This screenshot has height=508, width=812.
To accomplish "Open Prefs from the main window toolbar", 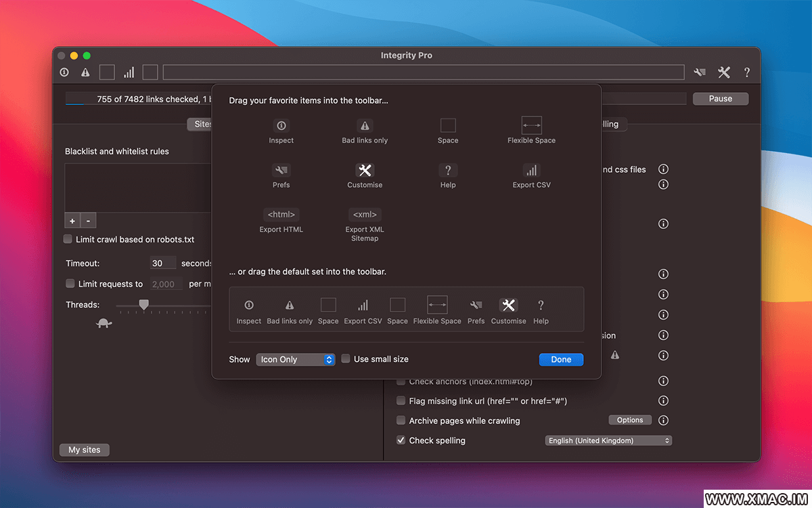I will tap(700, 72).
